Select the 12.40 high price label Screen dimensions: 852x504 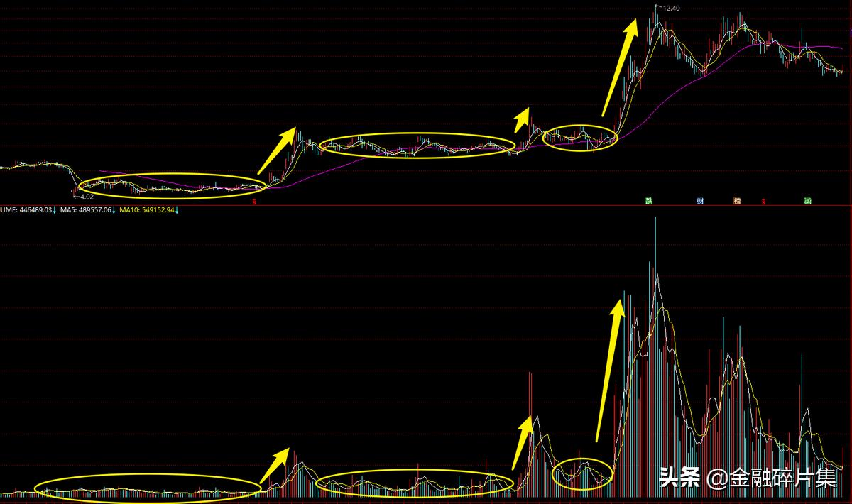[671, 8]
